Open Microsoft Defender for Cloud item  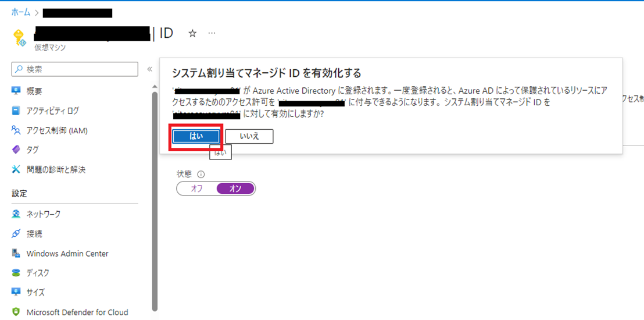[x=77, y=312]
